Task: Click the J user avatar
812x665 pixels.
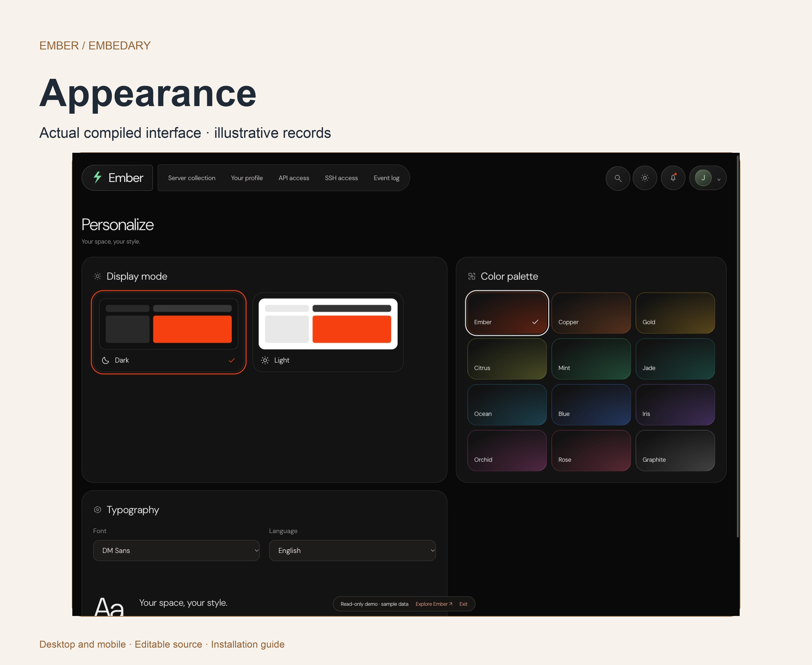Action: 703,178
